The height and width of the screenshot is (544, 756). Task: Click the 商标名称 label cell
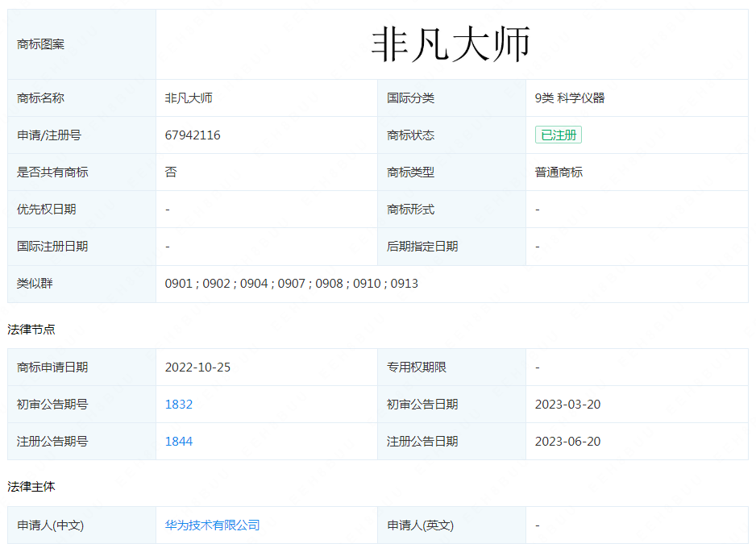coord(81,98)
